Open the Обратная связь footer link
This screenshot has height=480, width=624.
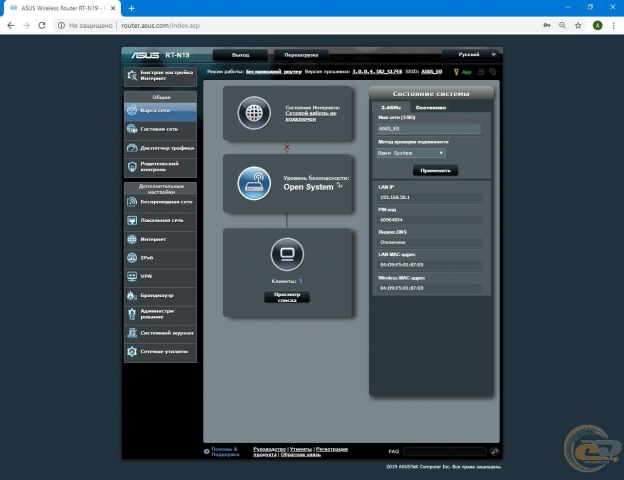pyautogui.click(x=301, y=455)
